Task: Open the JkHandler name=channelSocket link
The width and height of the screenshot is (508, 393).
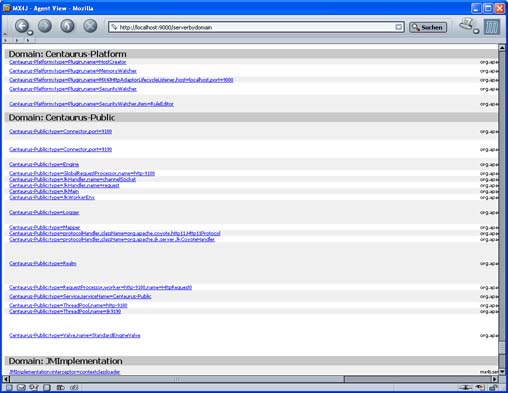Action: point(73,179)
